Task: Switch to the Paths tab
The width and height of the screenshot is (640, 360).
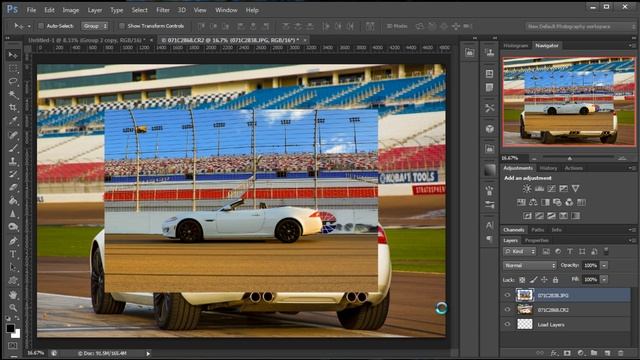Action: tap(538, 230)
